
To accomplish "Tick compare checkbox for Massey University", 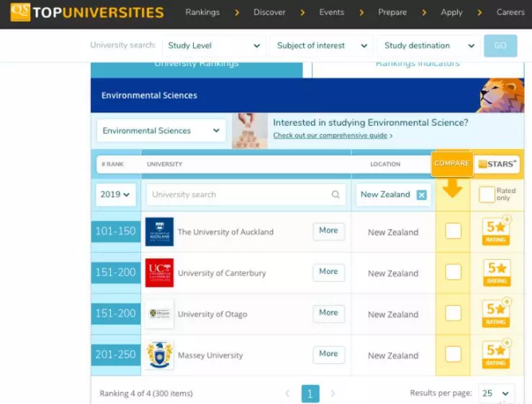I will (453, 354).
